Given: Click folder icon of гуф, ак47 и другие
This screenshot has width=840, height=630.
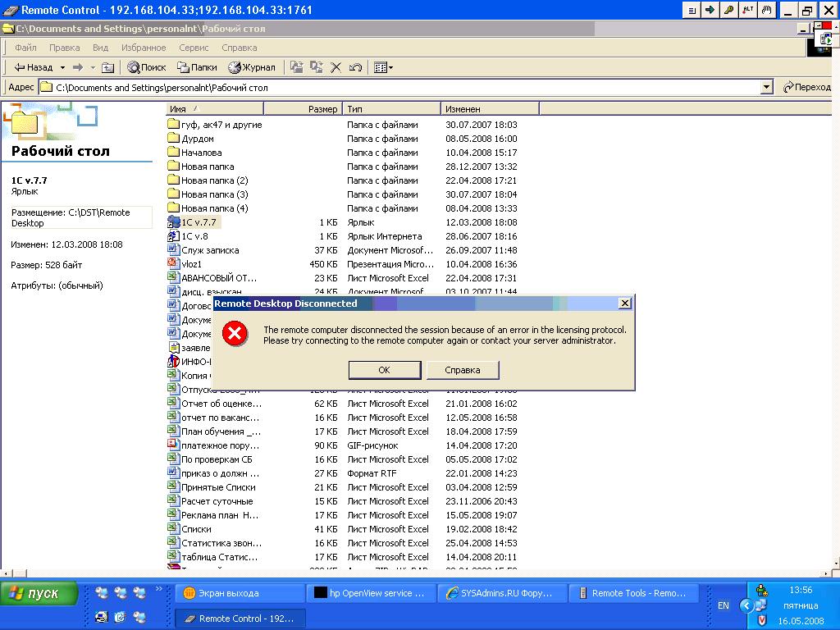Looking at the screenshot, I should pos(173,125).
